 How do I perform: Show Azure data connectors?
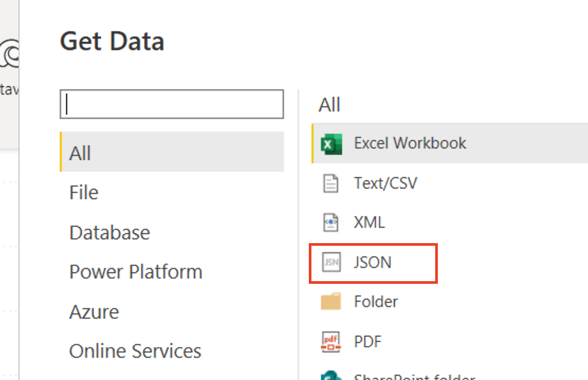coord(94,312)
